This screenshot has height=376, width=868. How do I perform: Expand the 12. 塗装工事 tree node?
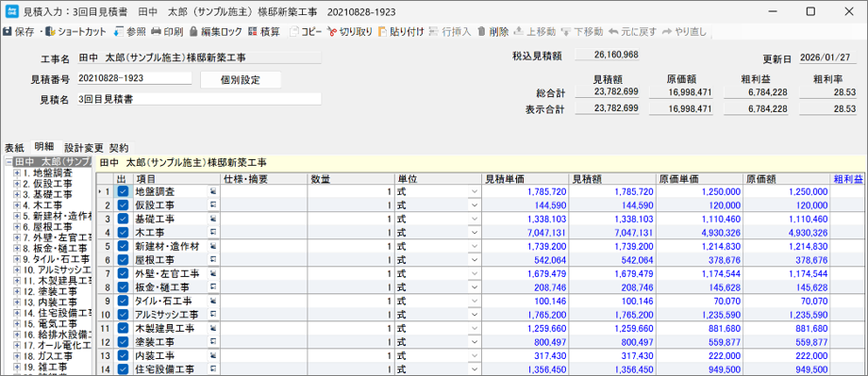tap(17, 291)
